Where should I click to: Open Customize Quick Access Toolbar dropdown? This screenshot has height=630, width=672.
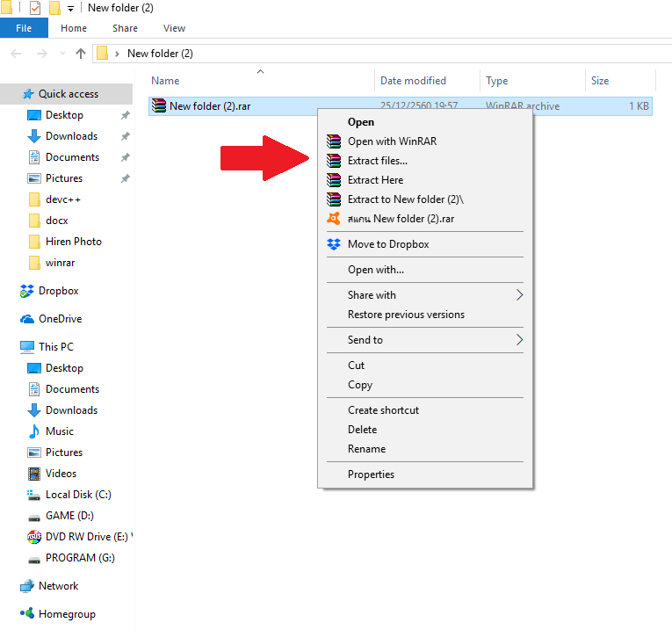71,8
